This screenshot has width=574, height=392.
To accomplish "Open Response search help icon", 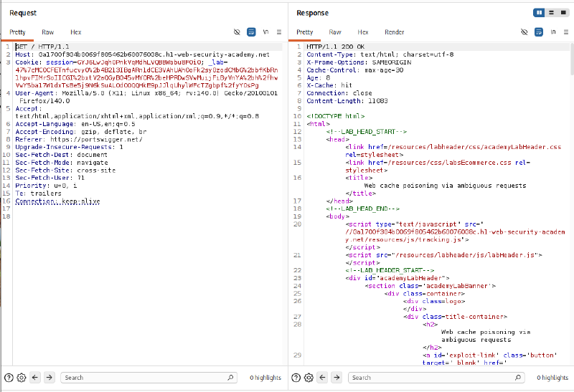I will 296,378.
